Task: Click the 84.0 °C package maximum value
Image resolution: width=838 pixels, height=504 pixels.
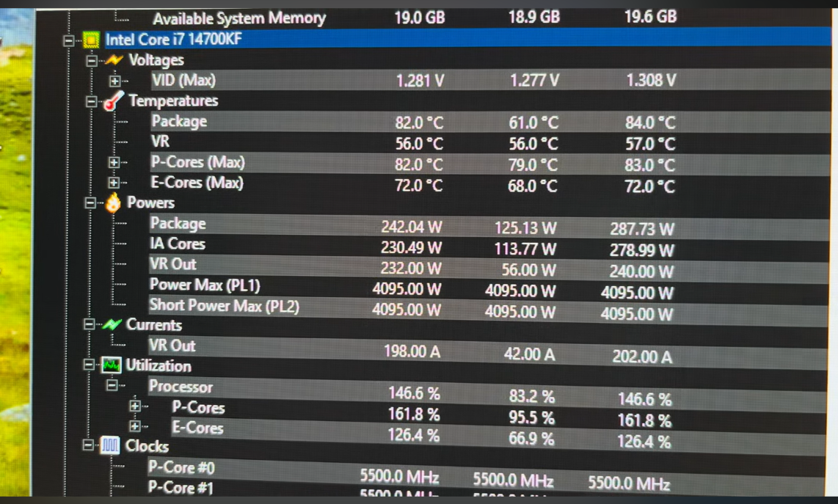Action: click(650, 123)
